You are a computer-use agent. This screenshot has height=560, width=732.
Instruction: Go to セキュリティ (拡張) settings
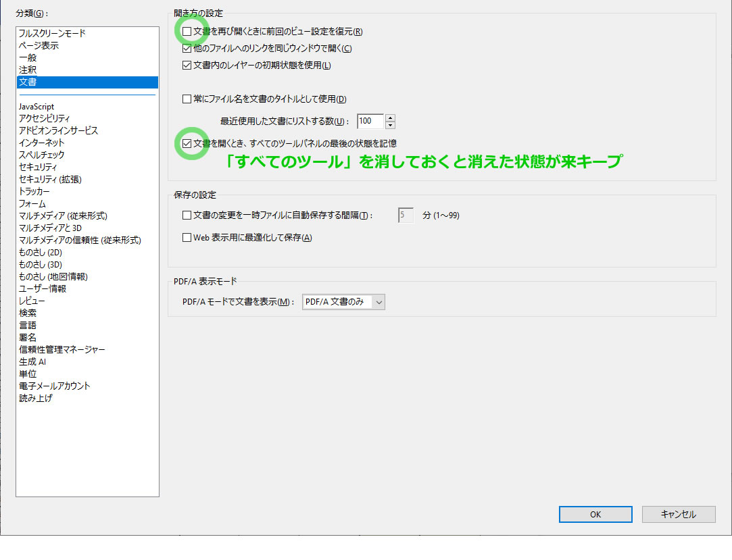coord(51,180)
